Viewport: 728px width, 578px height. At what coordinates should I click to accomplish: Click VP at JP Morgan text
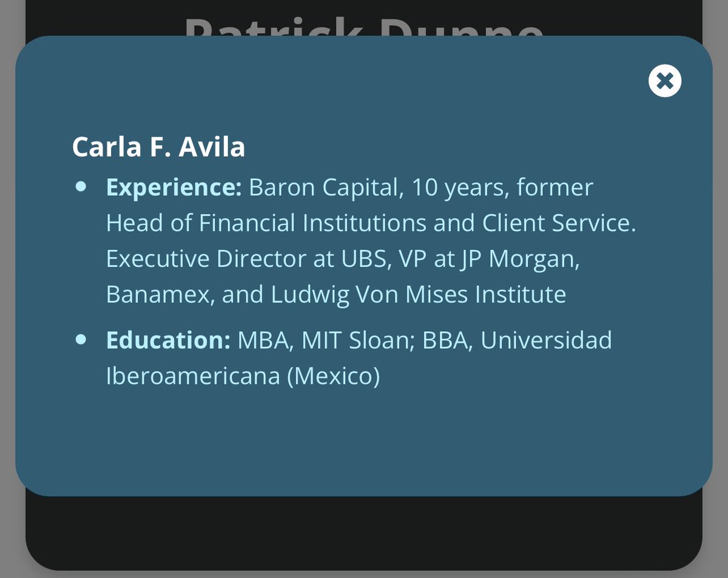[x=489, y=259]
